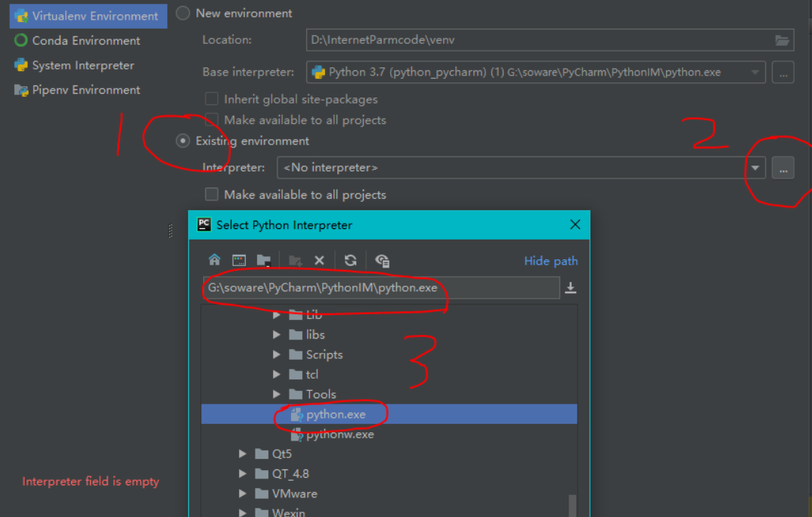812x517 pixels.
Task: Click the interpreter path input field
Action: click(x=381, y=288)
